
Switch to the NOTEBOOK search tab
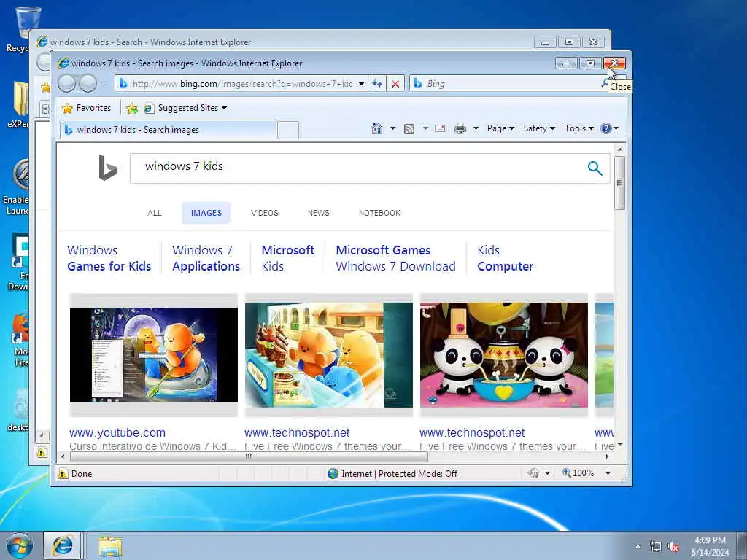[379, 213]
